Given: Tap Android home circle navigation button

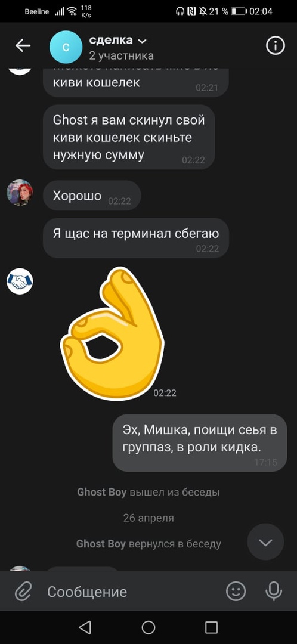Looking at the screenshot, I should coord(148,627).
